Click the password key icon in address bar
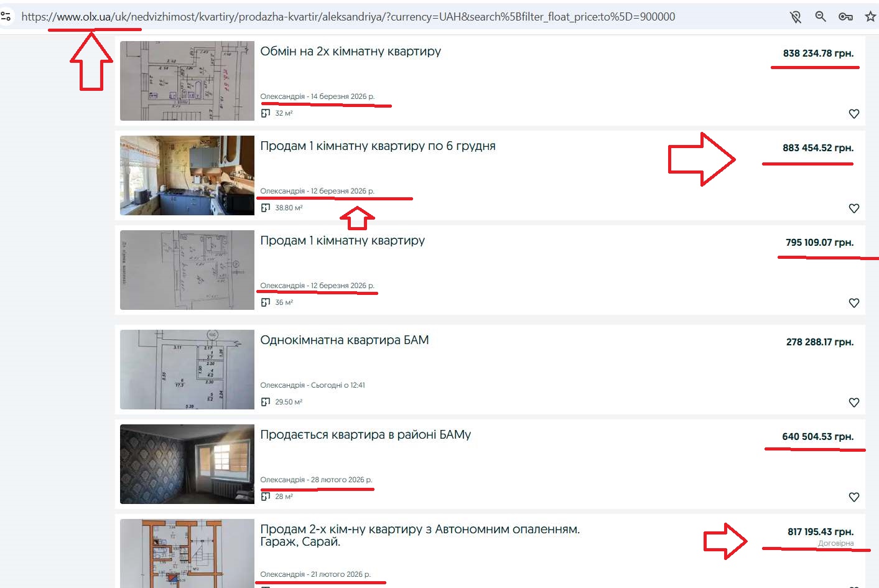This screenshot has width=879, height=588. pos(845,17)
